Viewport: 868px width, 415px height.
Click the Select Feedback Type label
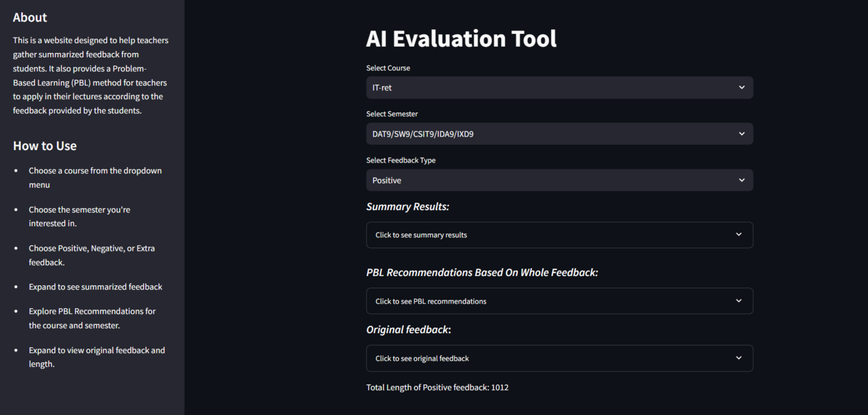[x=401, y=160]
